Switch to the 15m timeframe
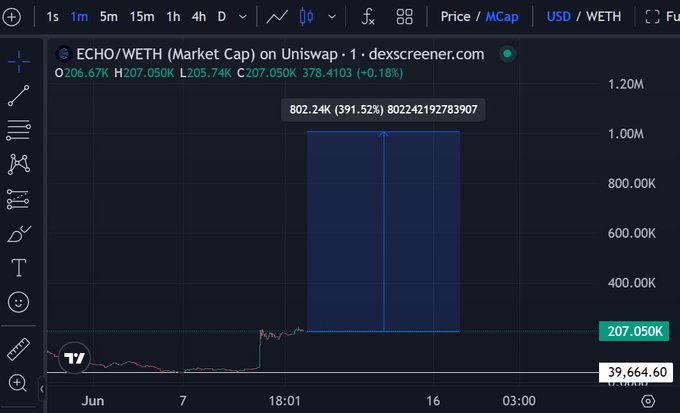 click(142, 17)
